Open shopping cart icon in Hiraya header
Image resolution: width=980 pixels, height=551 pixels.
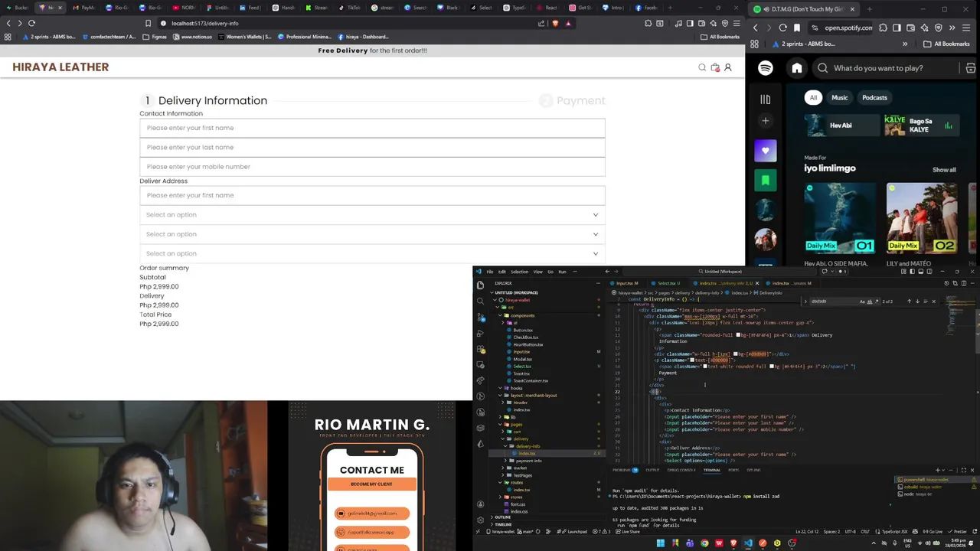(x=715, y=67)
